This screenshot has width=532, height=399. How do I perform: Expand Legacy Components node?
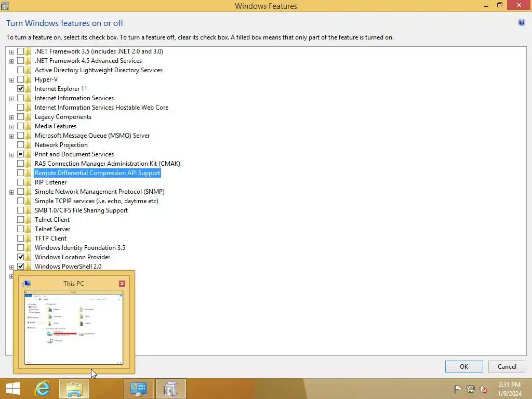[x=11, y=117]
